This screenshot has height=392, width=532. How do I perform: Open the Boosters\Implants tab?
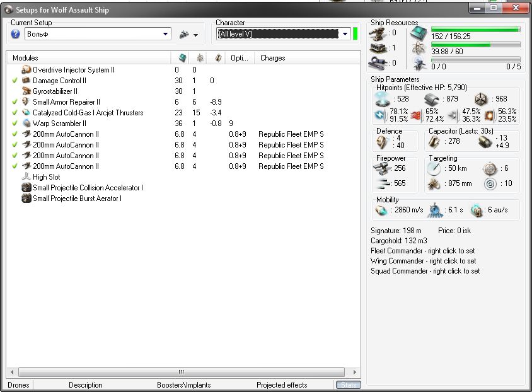pos(184,385)
